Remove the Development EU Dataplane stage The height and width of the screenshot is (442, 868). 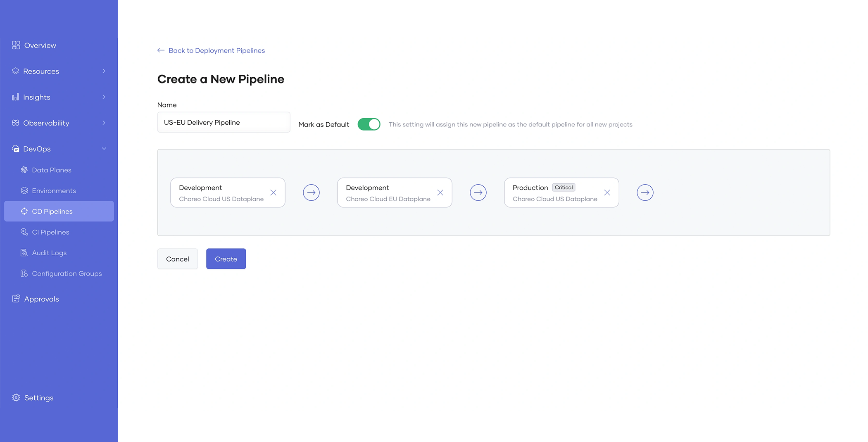[440, 192]
